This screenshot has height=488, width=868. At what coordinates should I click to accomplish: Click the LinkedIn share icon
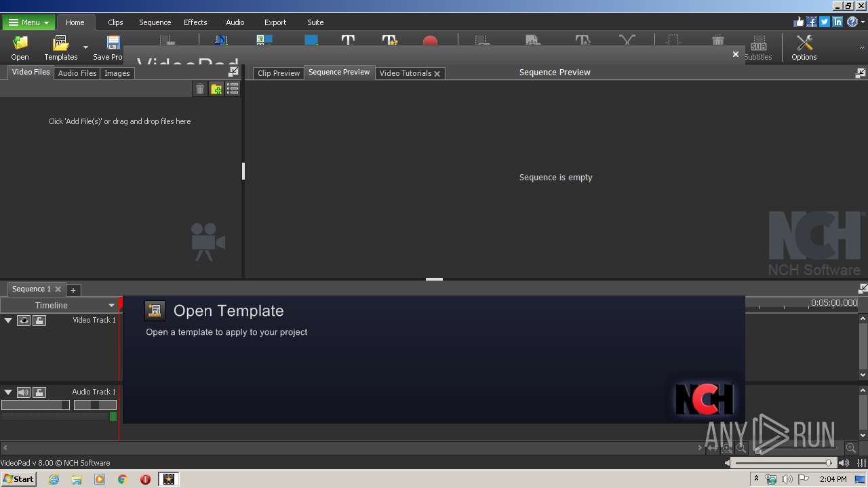point(837,22)
